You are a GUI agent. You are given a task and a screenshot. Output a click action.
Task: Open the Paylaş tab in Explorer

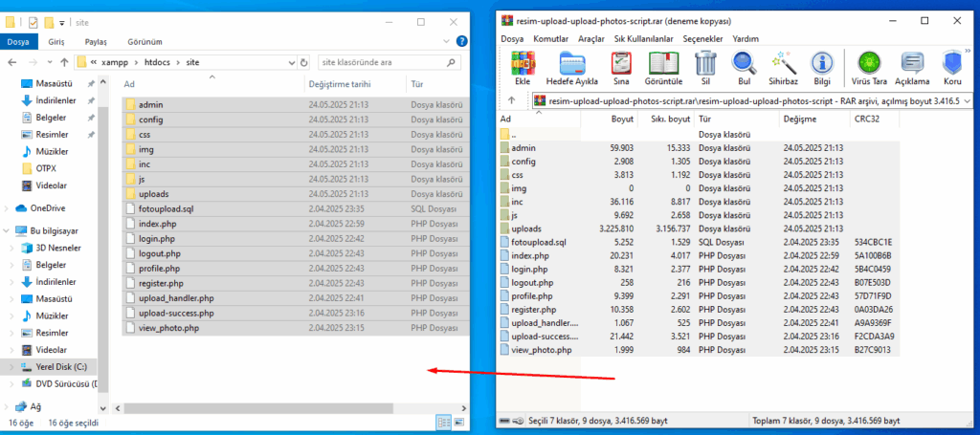97,42
